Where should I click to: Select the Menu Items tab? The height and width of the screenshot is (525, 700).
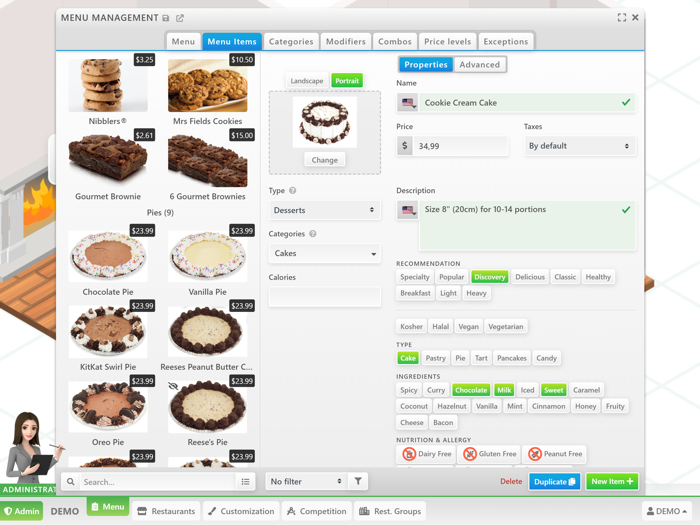232,42
